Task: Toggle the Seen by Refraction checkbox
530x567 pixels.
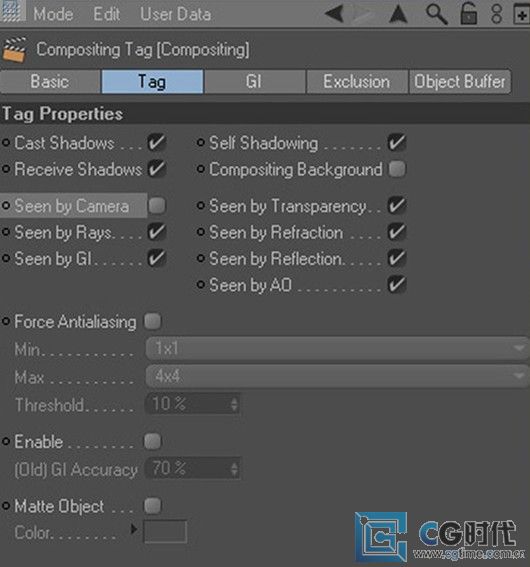Action: point(397,232)
